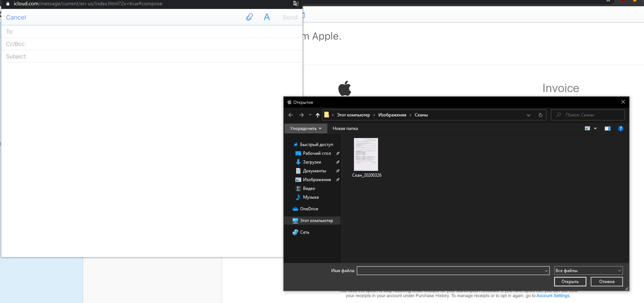The height and width of the screenshot is (303, 644).
Task: Click the To: recipient field
Action: [152, 32]
